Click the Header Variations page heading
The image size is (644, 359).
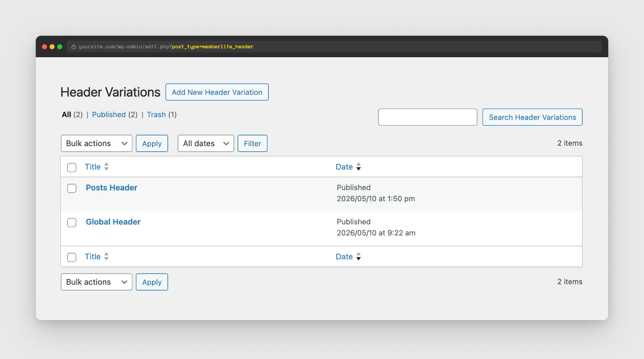[110, 92]
